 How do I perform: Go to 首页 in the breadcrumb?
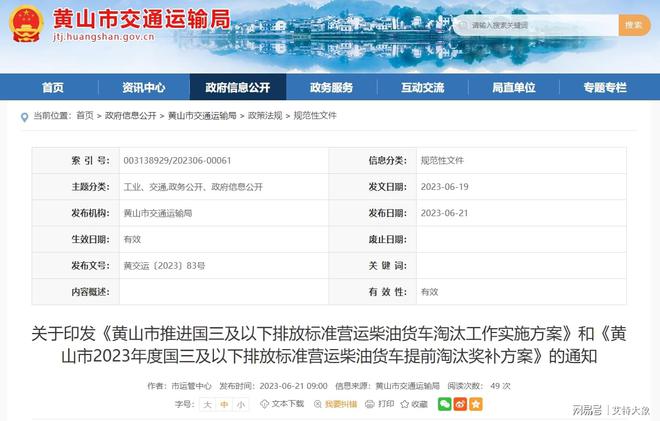point(85,115)
